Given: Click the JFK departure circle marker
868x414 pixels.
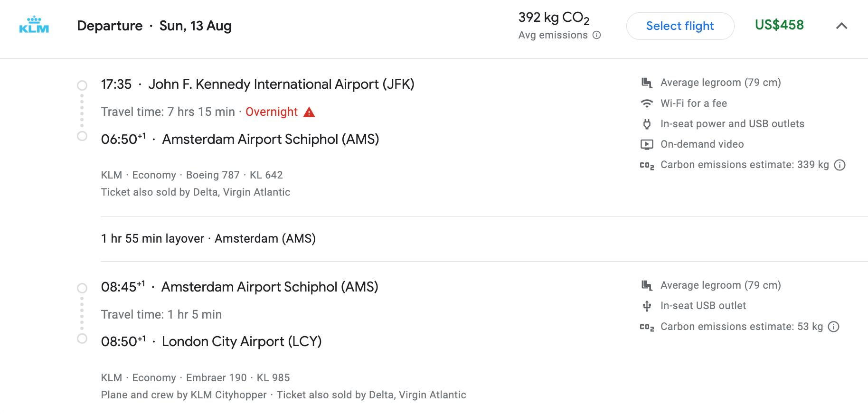Looking at the screenshot, I should 82,85.
